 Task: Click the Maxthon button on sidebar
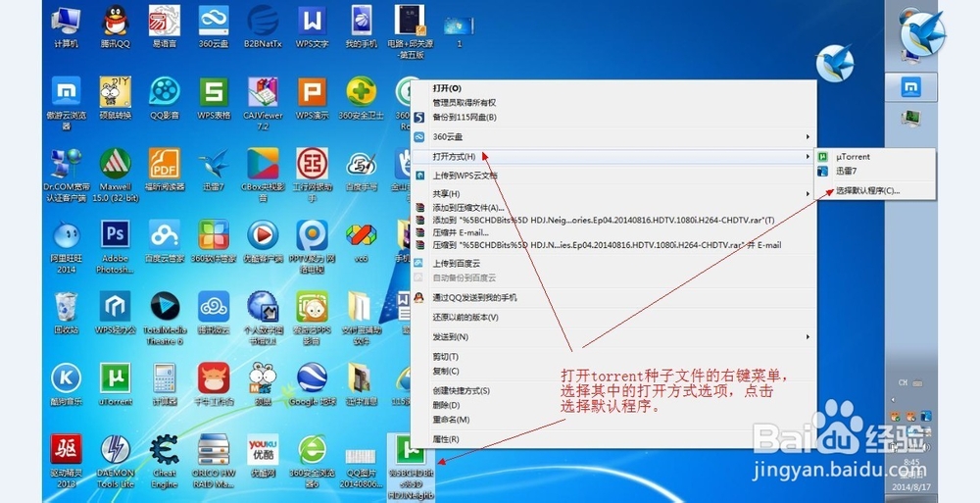(x=910, y=87)
